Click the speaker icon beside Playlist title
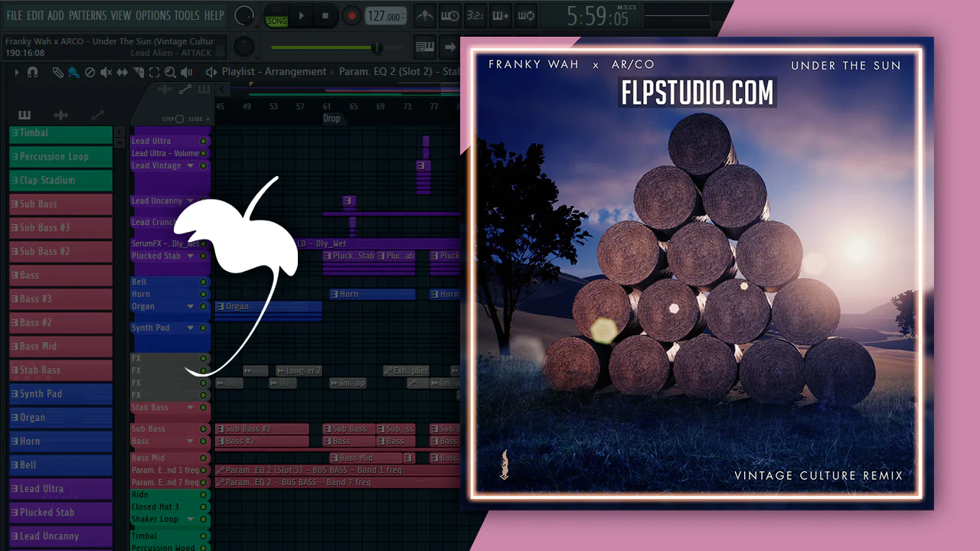This screenshot has height=551, width=980. [211, 72]
